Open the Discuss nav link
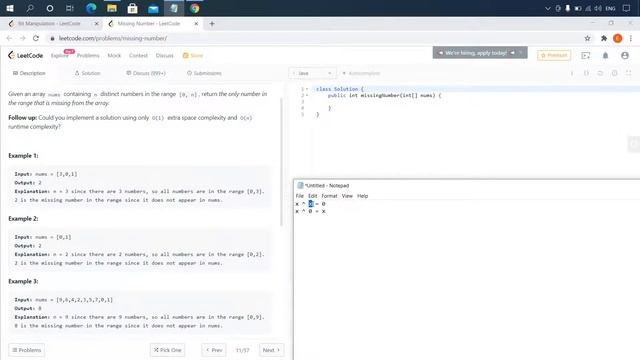 [164, 56]
